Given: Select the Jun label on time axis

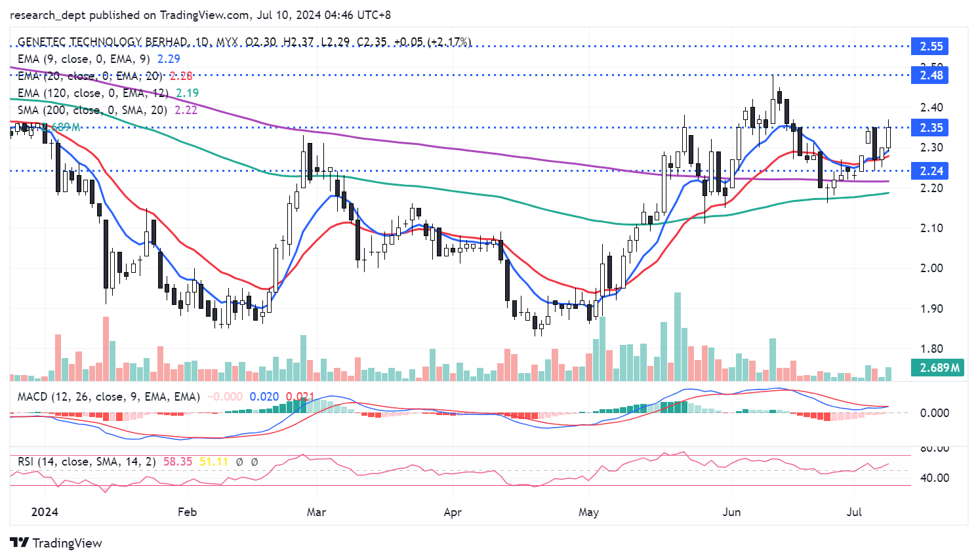Looking at the screenshot, I should point(731,512).
